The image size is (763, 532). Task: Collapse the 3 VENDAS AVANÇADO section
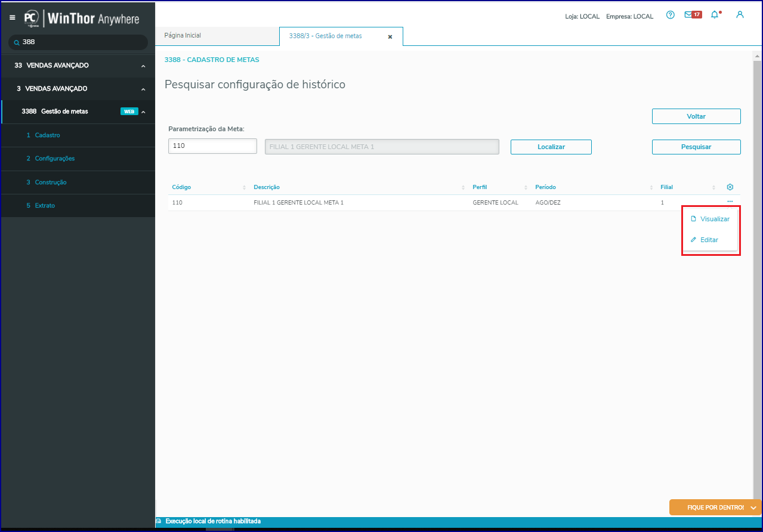click(143, 89)
